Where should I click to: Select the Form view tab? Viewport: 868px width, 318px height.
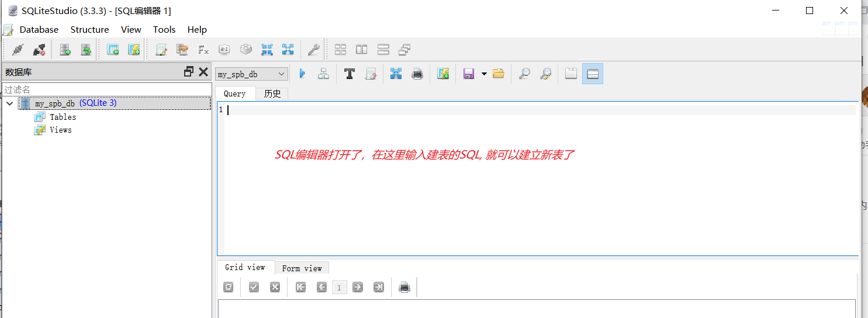pyautogui.click(x=302, y=268)
